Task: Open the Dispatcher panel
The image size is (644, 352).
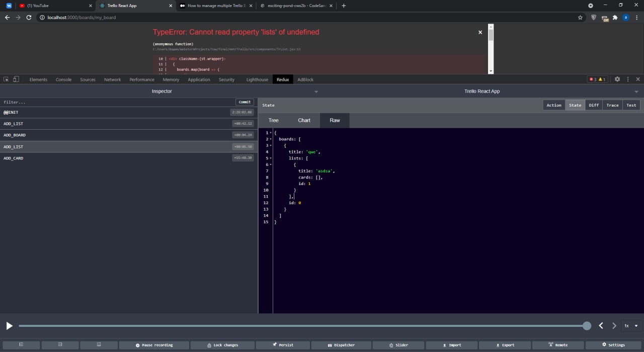Action: (341, 345)
